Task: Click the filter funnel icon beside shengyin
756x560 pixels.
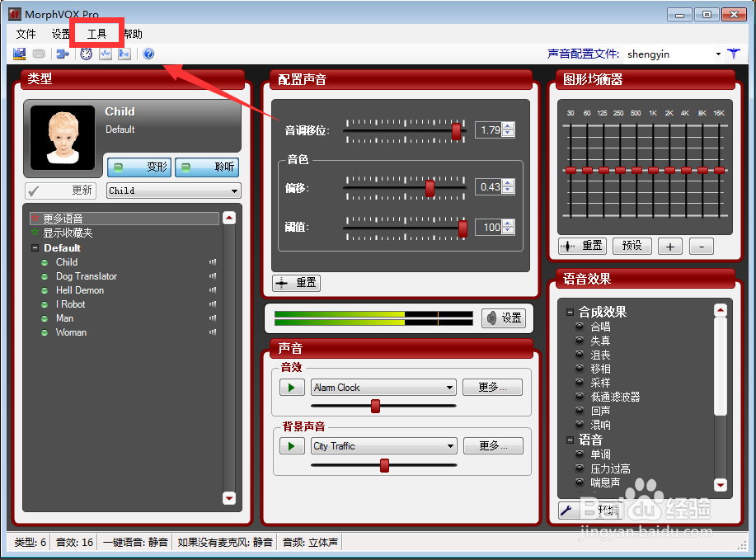Action: click(734, 54)
